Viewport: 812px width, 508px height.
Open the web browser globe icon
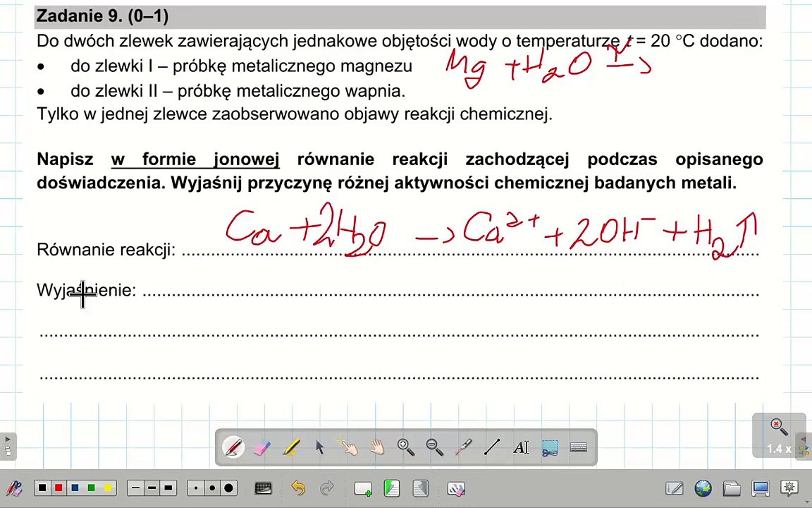pos(703,488)
